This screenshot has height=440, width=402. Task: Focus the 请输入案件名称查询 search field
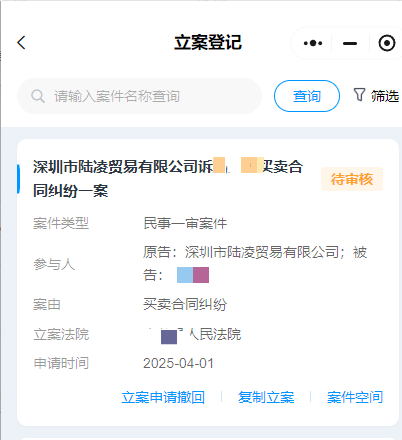139,96
